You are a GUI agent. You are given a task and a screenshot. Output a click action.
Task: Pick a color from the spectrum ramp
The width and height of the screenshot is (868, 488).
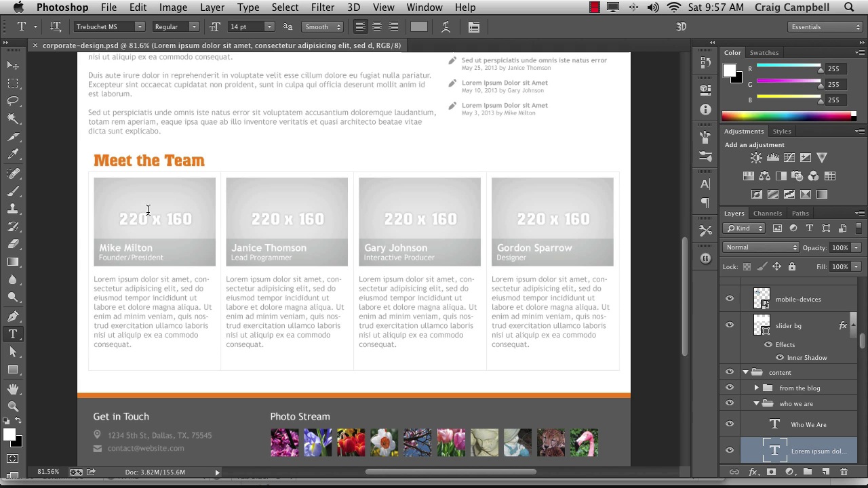pyautogui.click(x=789, y=117)
